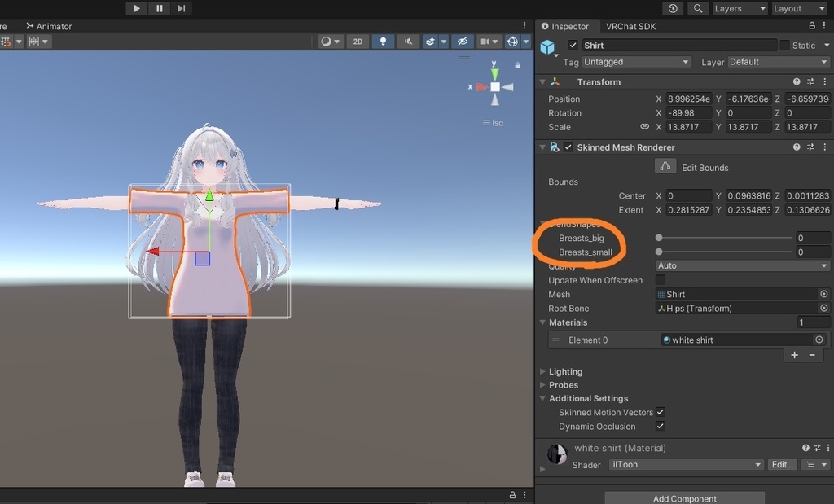This screenshot has height=504, width=834.
Task: Open Skinned Mesh Renderer help icon
Action: point(797,147)
